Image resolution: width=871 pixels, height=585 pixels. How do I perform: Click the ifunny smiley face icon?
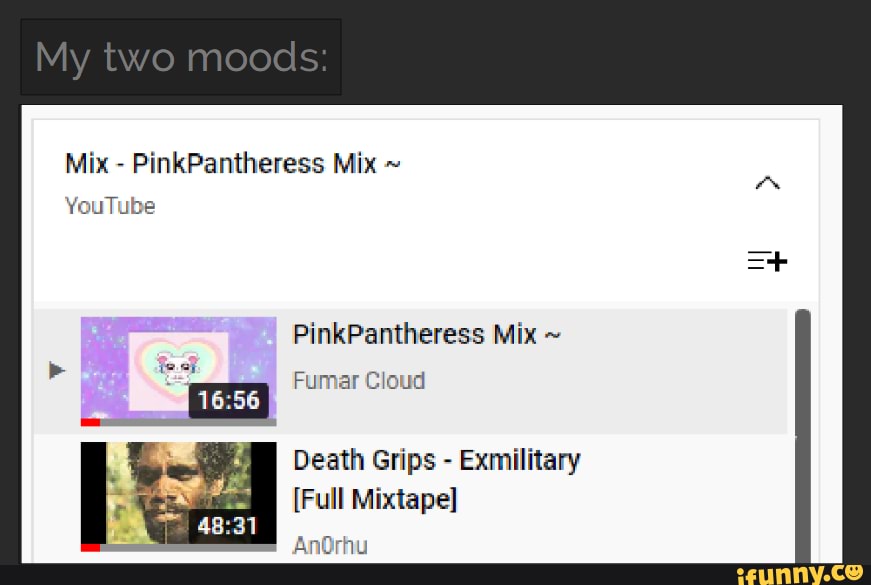[853, 572]
